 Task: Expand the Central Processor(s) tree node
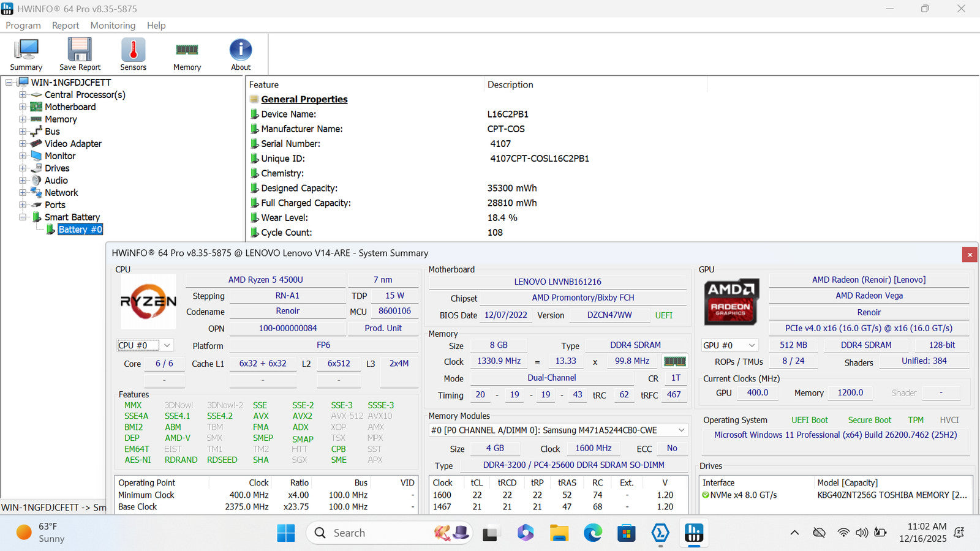pos(23,95)
